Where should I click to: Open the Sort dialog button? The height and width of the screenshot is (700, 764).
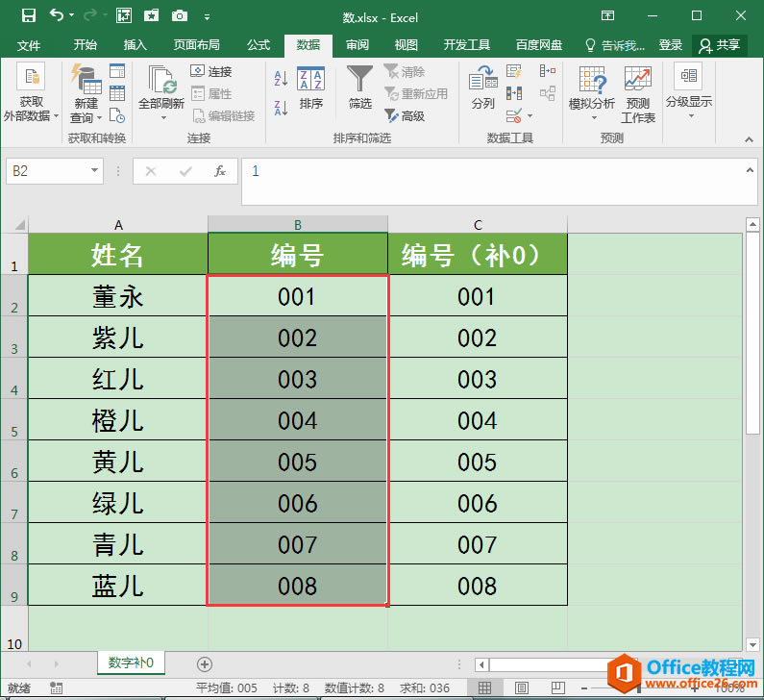coord(310,88)
